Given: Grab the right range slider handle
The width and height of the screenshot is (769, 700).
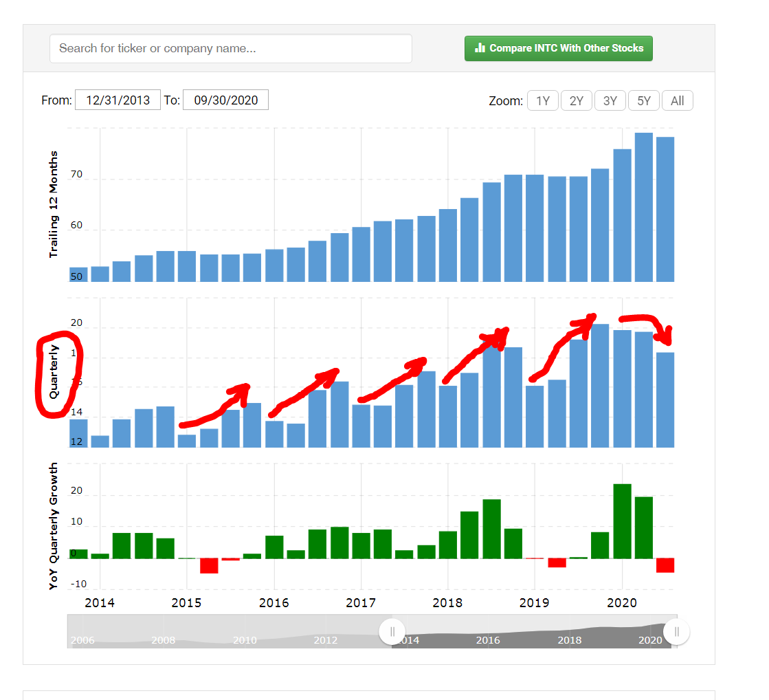Looking at the screenshot, I should click(677, 632).
